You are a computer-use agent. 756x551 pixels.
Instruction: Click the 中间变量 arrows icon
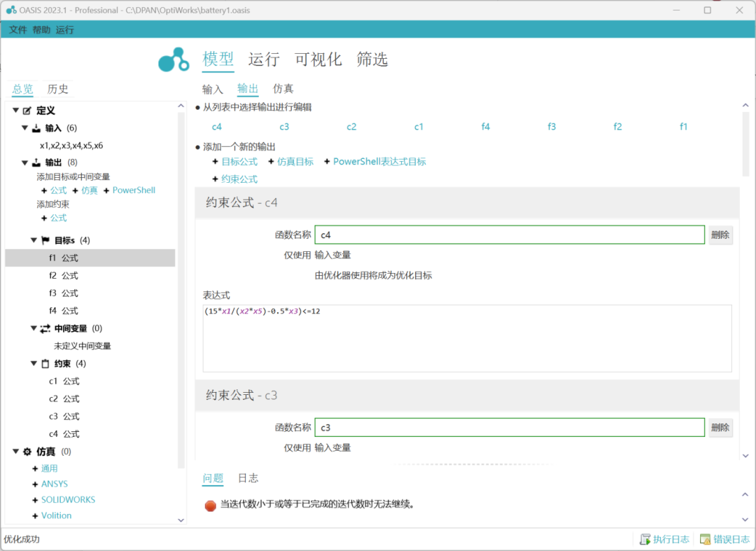(45, 328)
